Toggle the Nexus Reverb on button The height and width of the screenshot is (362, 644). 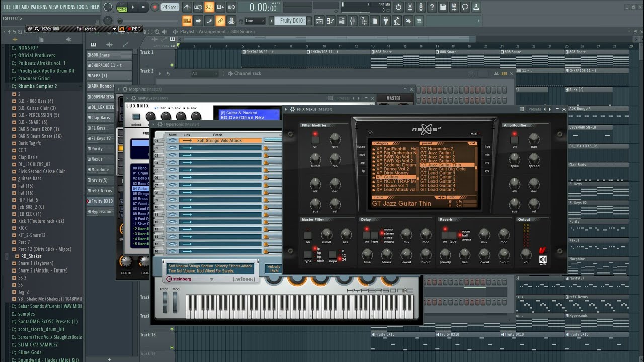[445, 235]
